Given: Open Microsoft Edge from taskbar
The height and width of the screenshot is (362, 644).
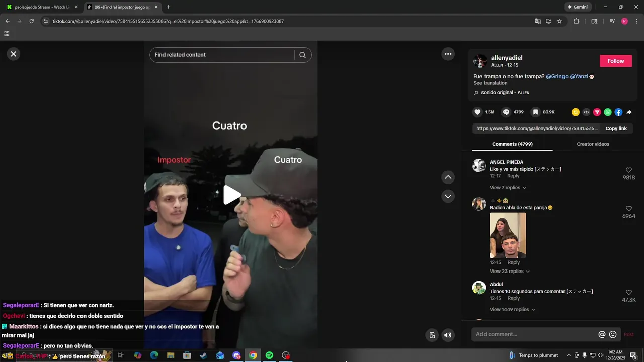Looking at the screenshot, I should [154, 355].
